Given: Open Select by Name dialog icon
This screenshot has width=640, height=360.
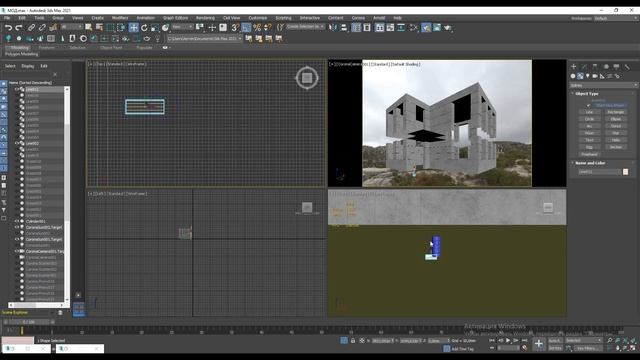Looking at the screenshot, I should pyautogui.click(x=99, y=27).
